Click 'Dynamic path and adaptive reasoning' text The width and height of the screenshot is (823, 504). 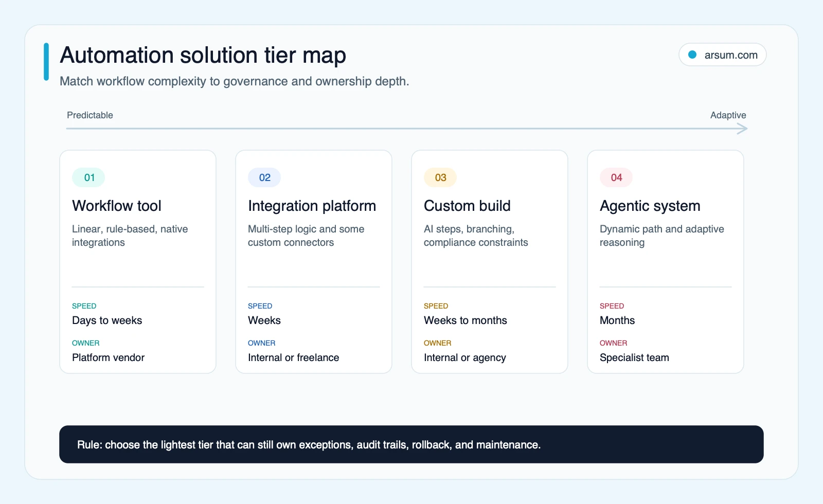pyautogui.click(x=662, y=236)
